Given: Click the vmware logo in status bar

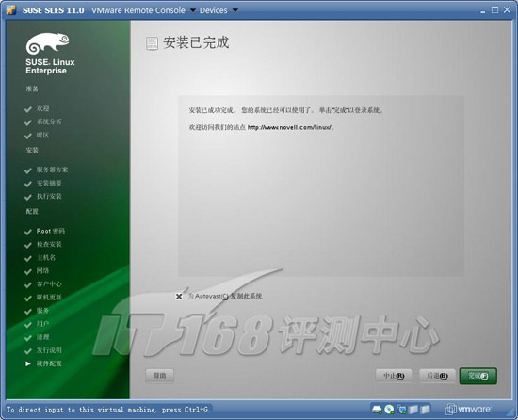Looking at the screenshot, I should tap(468, 410).
